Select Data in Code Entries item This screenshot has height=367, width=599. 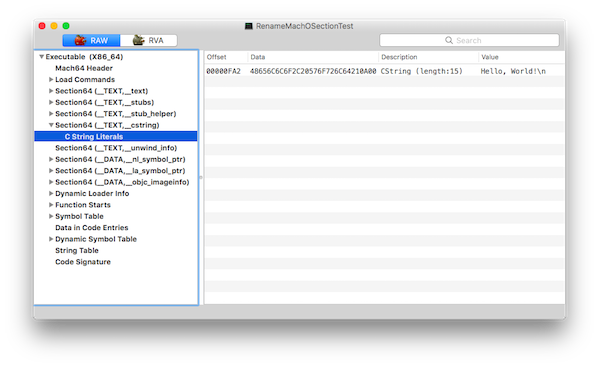(x=92, y=228)
